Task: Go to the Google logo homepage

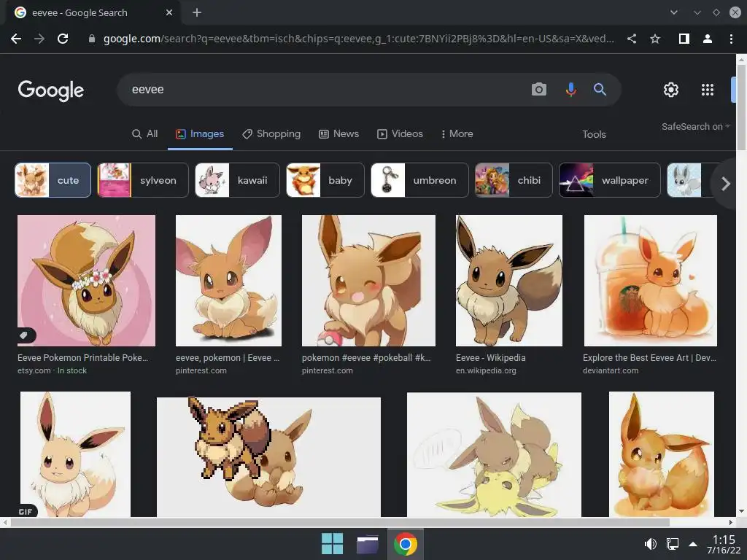Action: 51,90
